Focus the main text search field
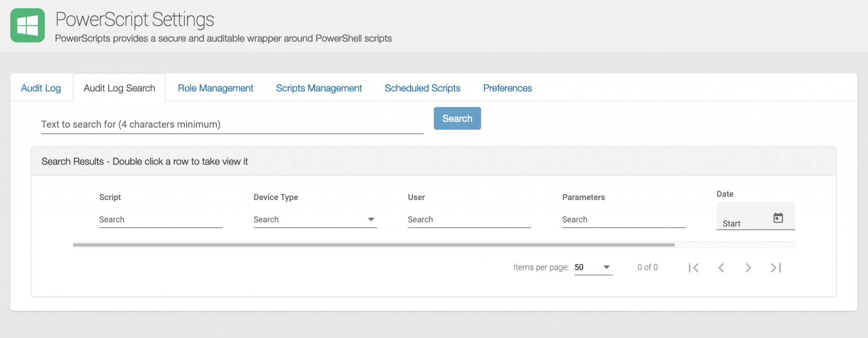Viewport: 868px width, 338px height. click(232, 124)
